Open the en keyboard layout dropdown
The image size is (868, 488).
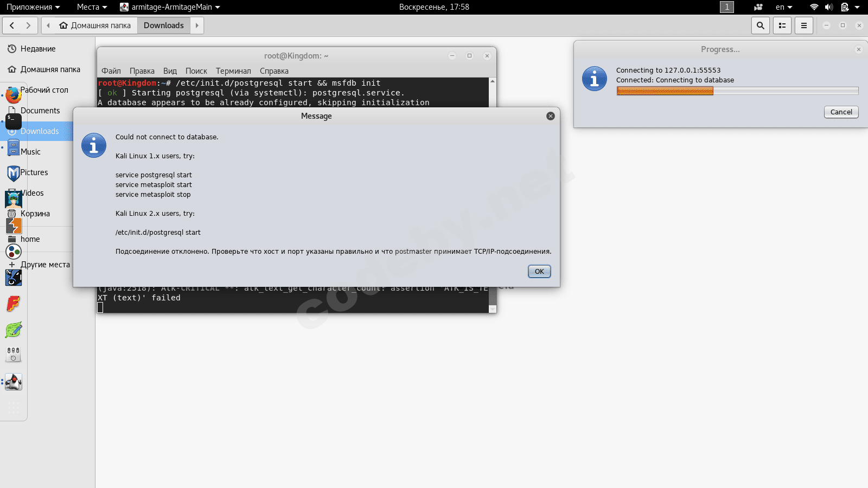(784, 7)
